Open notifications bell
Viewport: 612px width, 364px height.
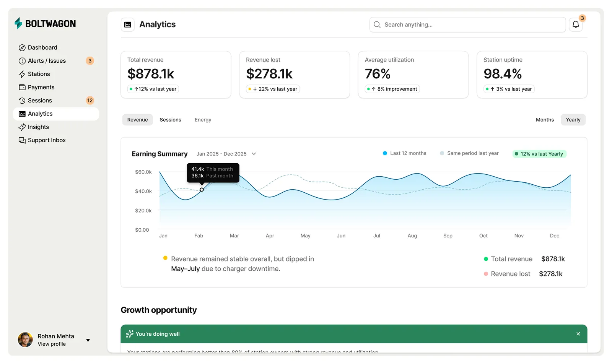[576, 24]
